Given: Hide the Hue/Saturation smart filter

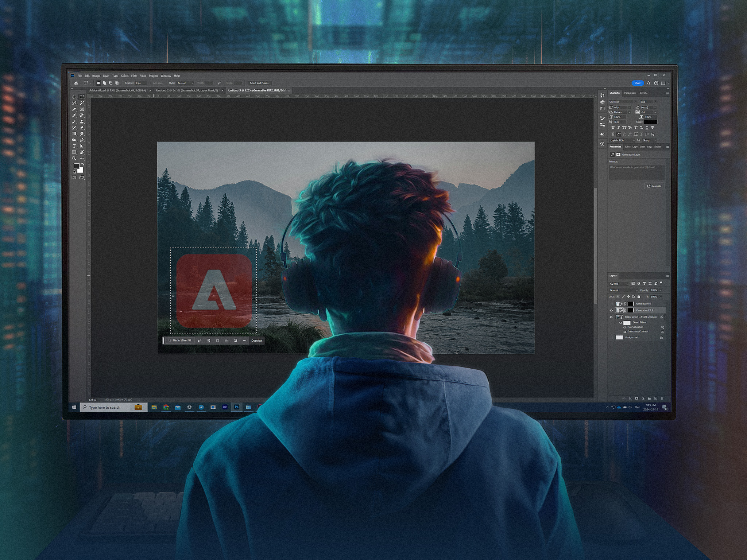Looking at the screenshot, I should click(625, 327).
